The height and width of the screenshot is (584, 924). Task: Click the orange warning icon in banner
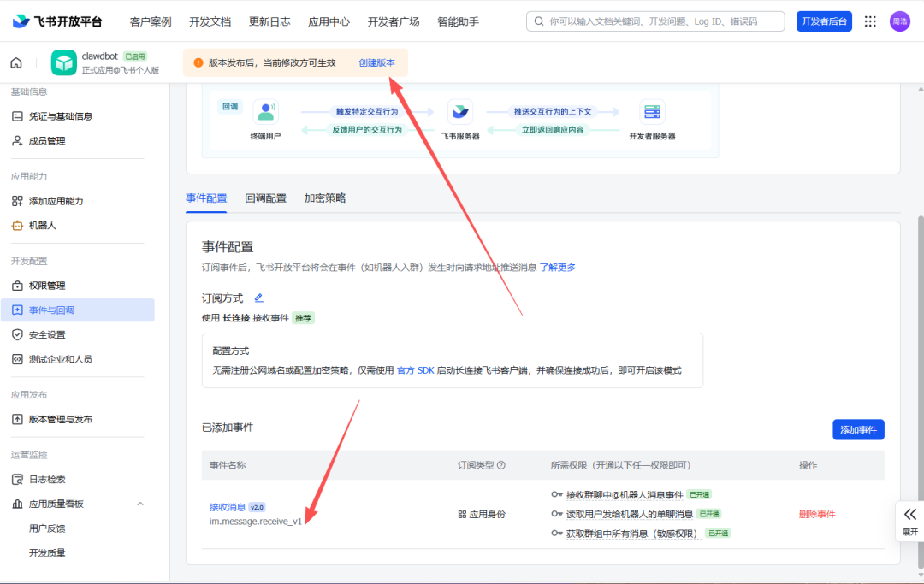coord(198,62)
